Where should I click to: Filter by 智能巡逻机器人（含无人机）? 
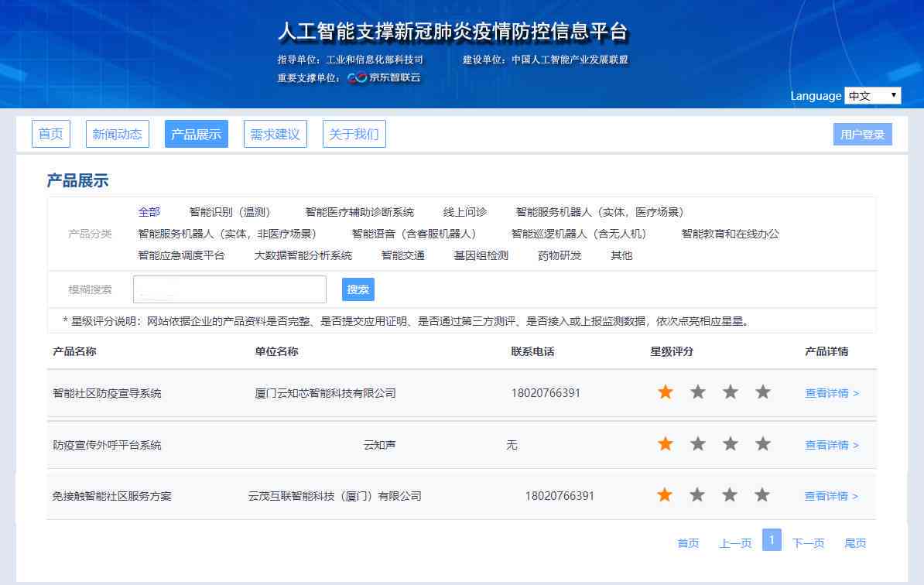coord(580,234)
